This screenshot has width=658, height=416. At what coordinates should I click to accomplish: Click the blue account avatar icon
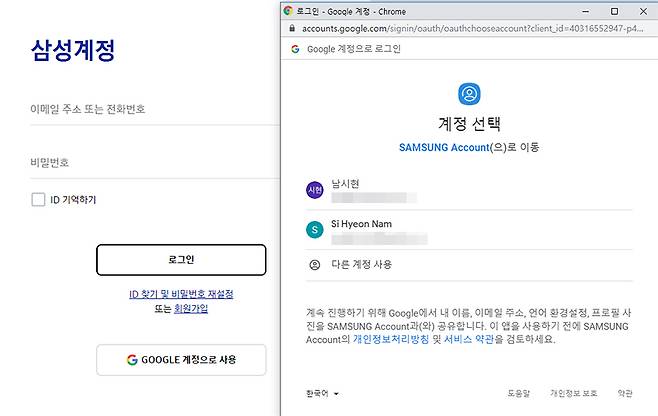click(469, 94)
